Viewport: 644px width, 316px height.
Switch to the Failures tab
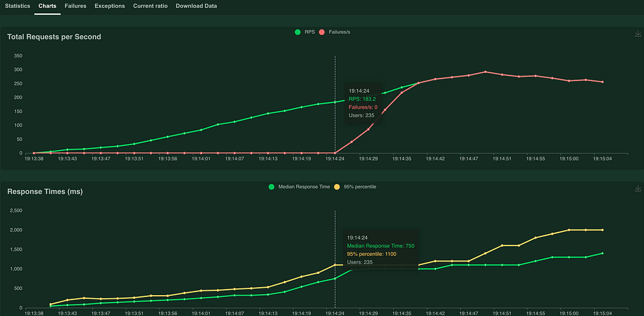(x=75, y=6)
